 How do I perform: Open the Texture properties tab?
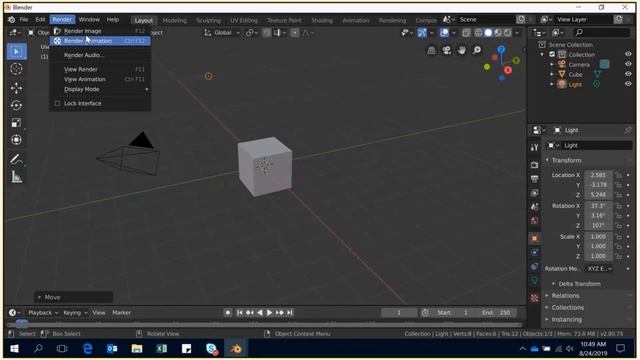point(535,298)
